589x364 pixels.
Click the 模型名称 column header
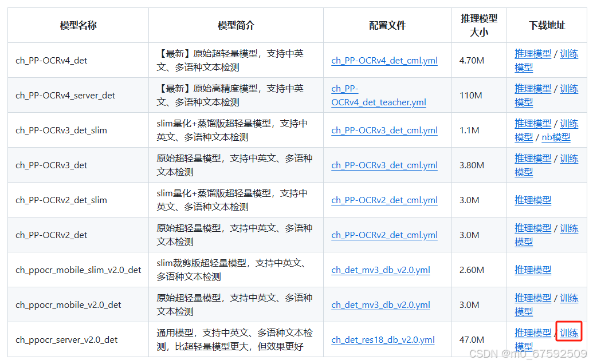pos(78,25)
